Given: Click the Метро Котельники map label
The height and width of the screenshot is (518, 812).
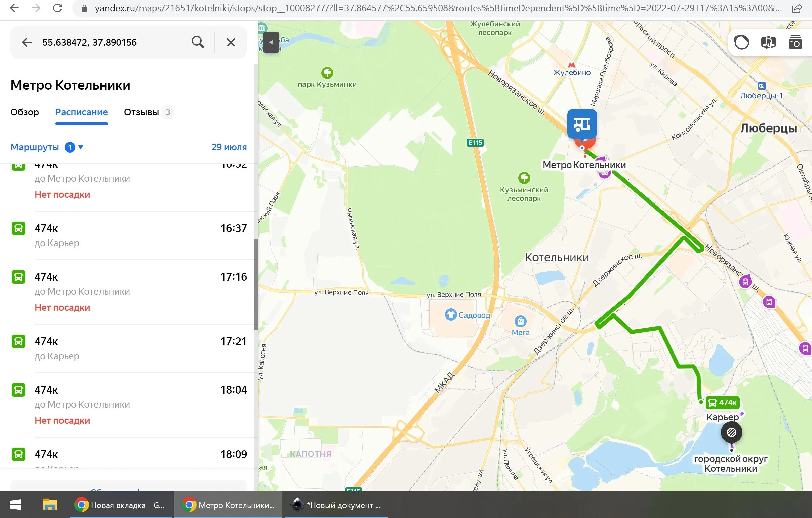Looking at the screenshot, I should pyautogui.click(x=584, y=165).
